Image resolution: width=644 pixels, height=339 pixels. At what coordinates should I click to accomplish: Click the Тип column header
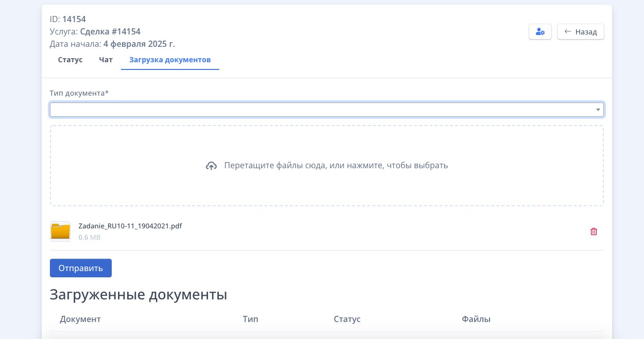click(x=250, y=319)
